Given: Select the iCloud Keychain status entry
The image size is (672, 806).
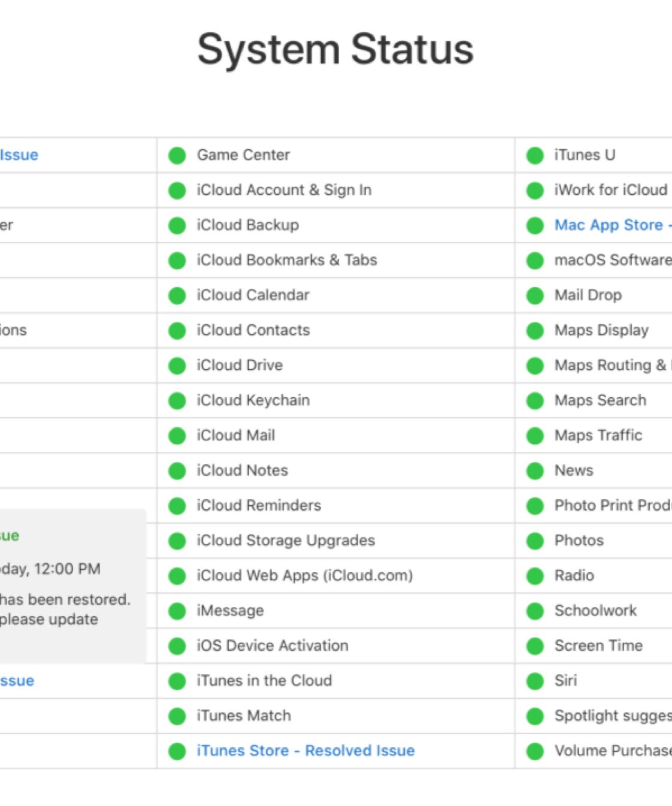Looking at the screenshot, I should 253,400.
